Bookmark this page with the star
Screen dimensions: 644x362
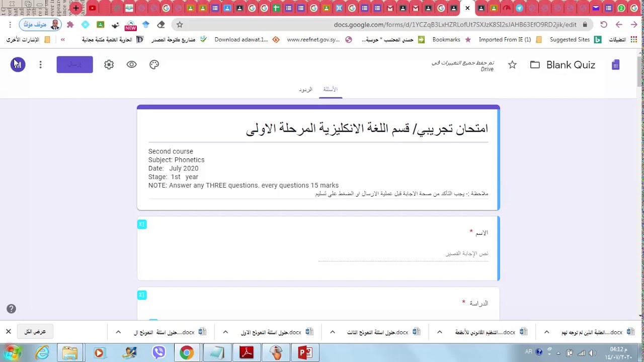click(x=180, y=25)
